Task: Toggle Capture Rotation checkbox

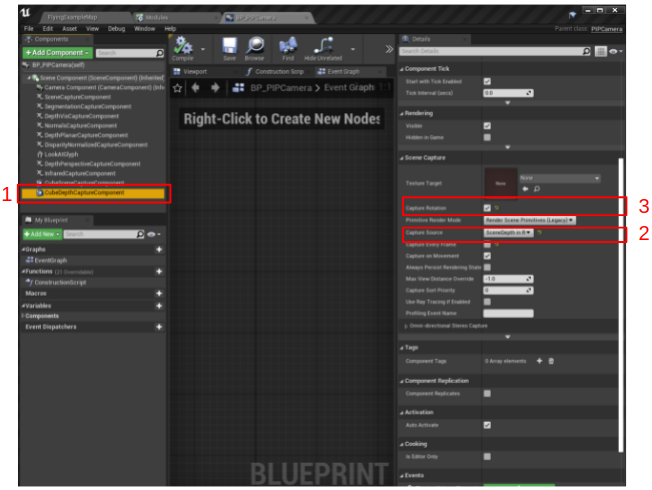Action: point(487,208)
